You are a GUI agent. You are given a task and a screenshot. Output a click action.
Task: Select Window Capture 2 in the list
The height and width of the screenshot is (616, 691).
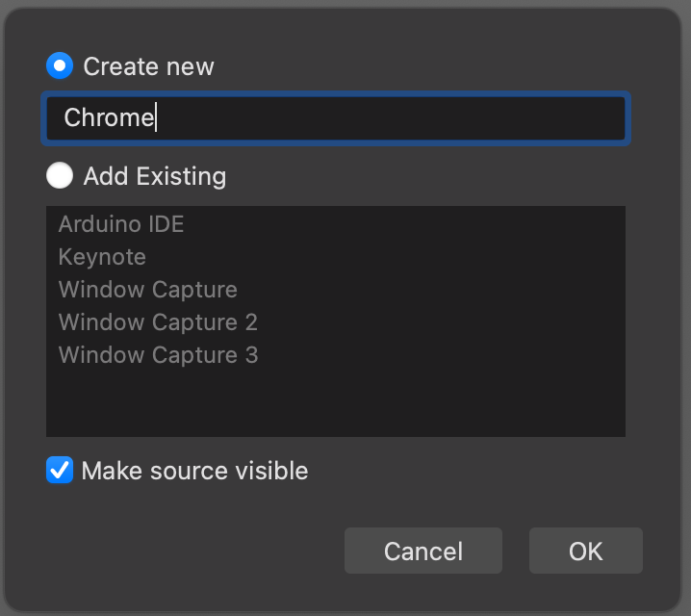(x=158, y=322)
